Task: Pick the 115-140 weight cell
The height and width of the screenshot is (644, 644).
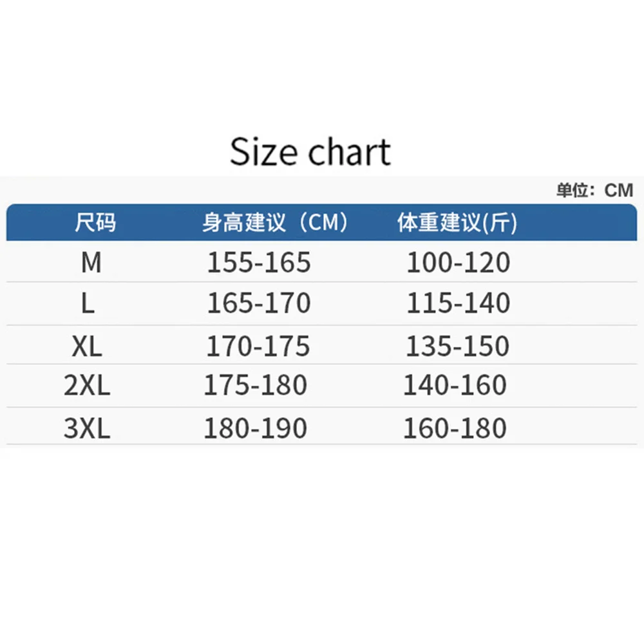Action: pos(458,303)
